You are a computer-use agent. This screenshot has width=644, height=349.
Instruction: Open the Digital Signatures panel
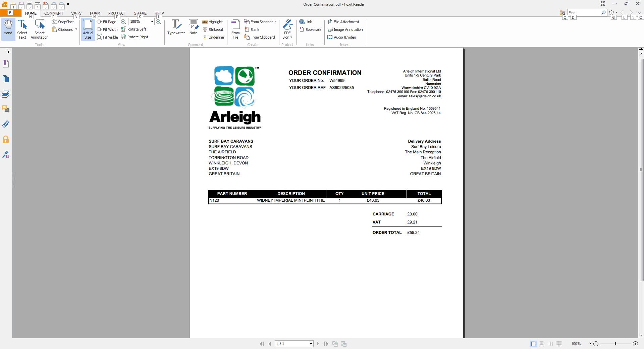[x=6, y=155]
